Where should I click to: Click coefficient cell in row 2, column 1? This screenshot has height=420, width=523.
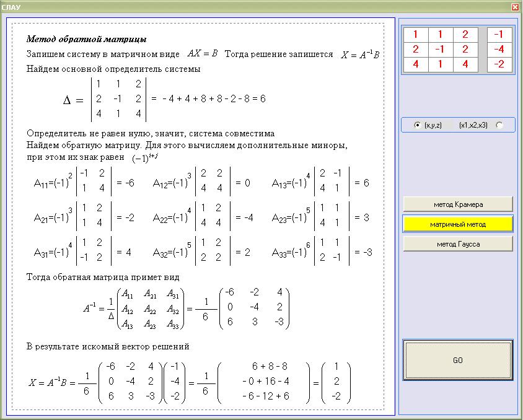(415, 50)
